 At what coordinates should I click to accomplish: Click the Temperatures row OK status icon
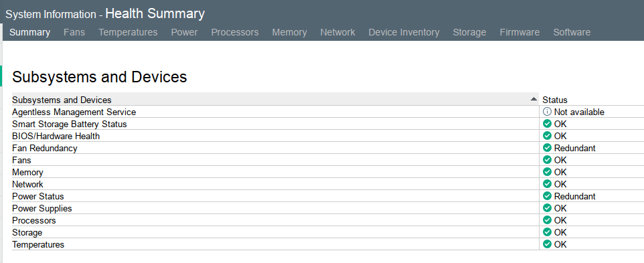click(547, 244)
